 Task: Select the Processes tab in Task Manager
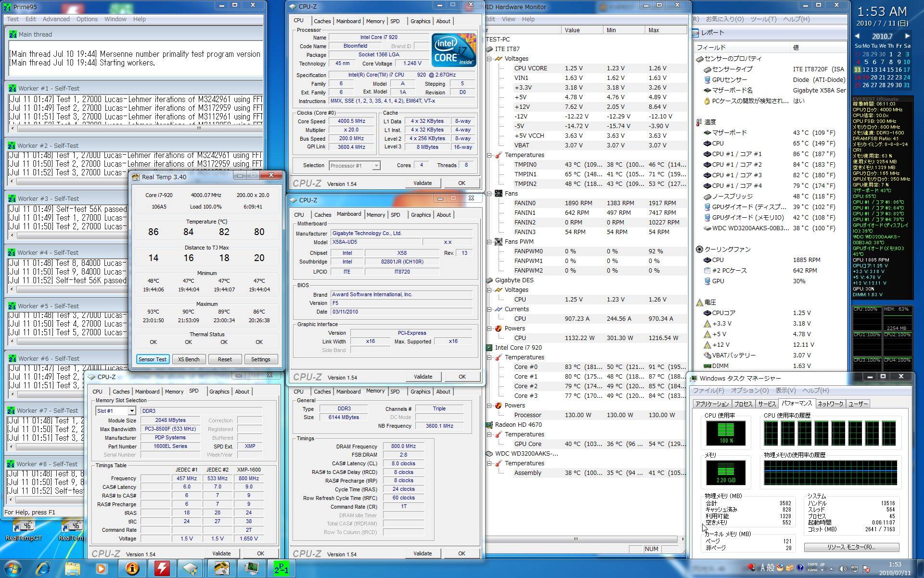pos(743,404)
